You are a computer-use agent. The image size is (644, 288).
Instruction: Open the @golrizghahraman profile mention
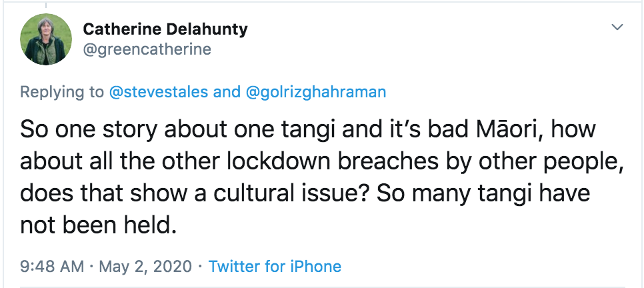(x=316, y=92)
